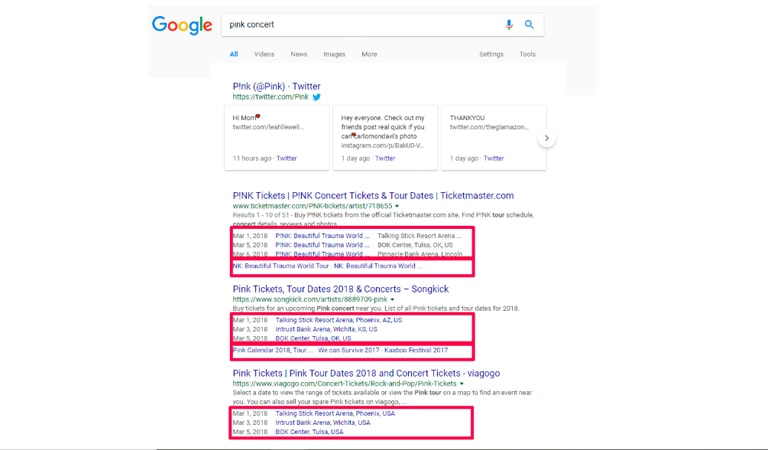The width and height of the screenshot is (768, 450).
Task: Click We can Survive 2017 sitelink
Action: pos(349,350)
